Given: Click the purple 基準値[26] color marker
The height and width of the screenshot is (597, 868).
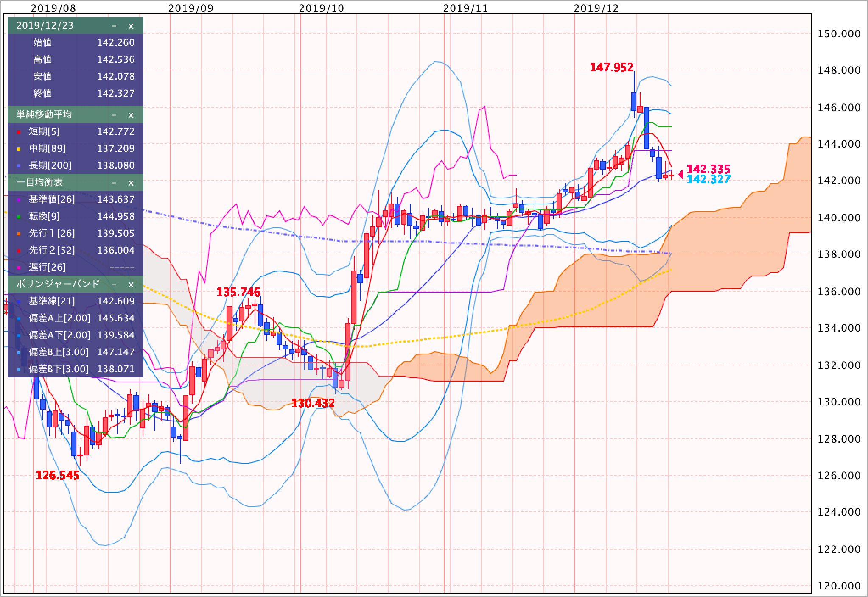Looking at the screenshot, I should [19, 200].
